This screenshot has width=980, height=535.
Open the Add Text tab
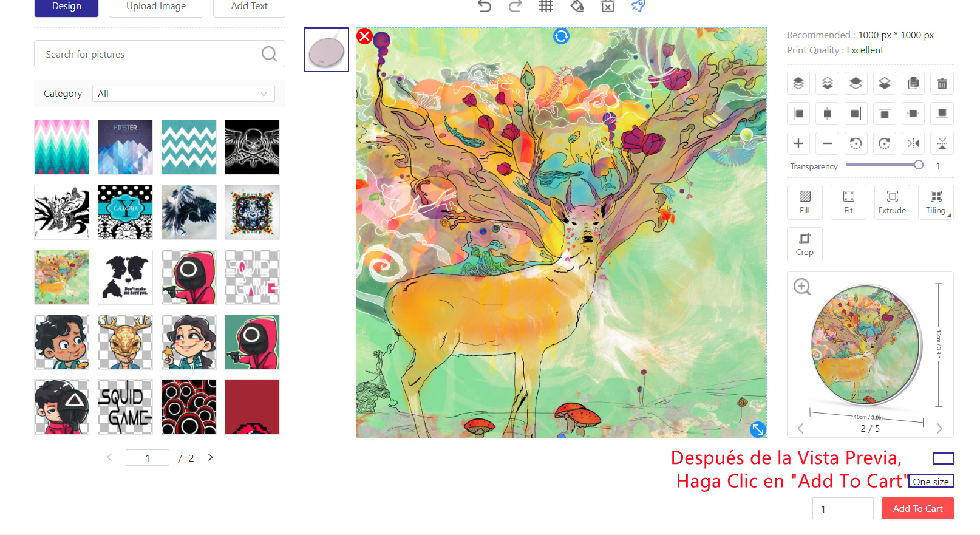click(249, 7)
